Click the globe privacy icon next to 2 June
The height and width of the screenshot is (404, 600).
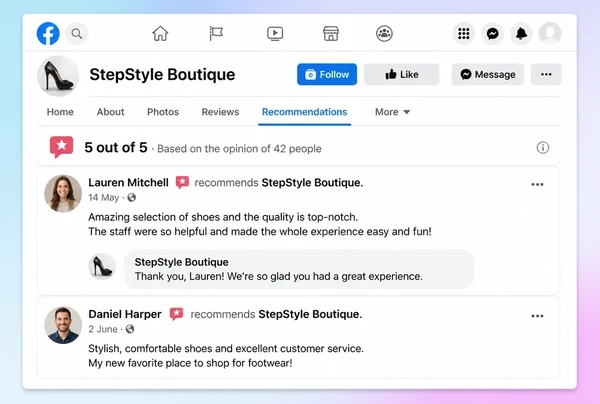pyautogui.click(x=130, y=329)
